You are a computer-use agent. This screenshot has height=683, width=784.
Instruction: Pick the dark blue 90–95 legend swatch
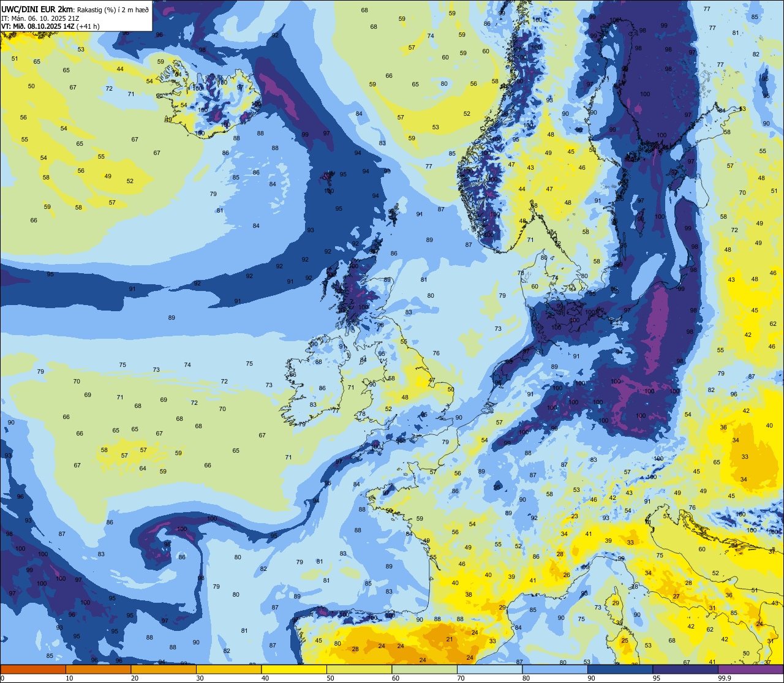620,669
